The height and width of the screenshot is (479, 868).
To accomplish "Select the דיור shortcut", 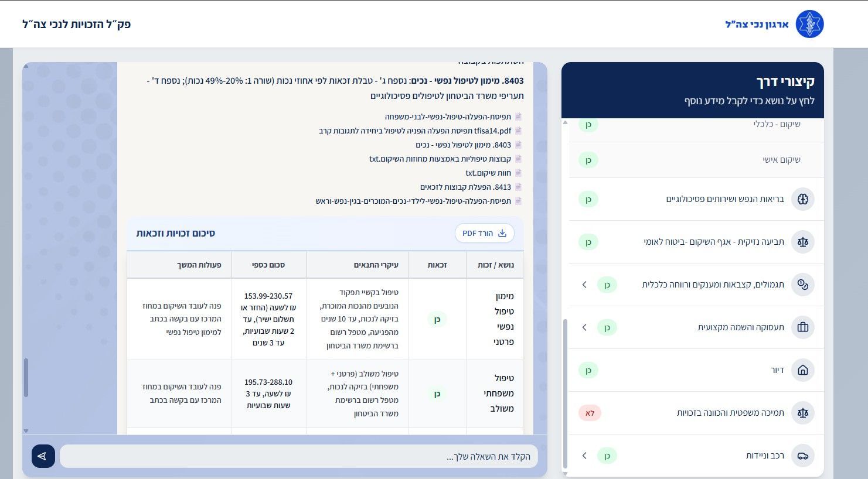I will (x=696, y=370).
